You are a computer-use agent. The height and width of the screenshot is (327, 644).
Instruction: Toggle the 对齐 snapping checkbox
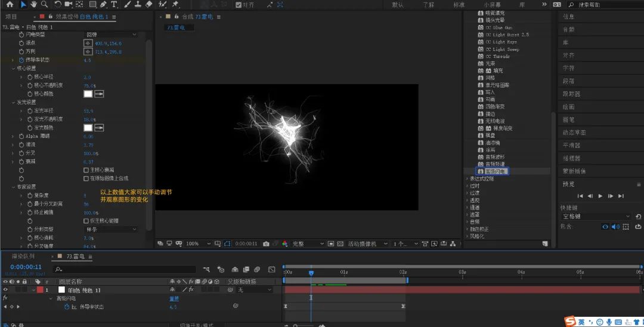239,5
